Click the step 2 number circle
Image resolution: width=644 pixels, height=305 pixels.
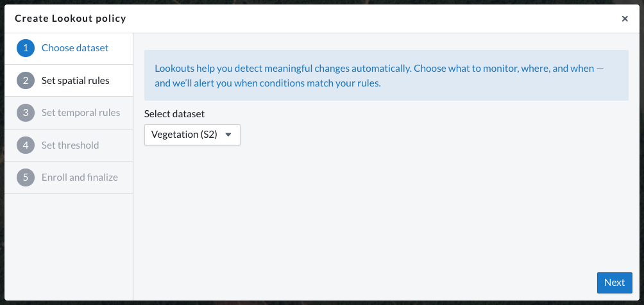[26, 81]
